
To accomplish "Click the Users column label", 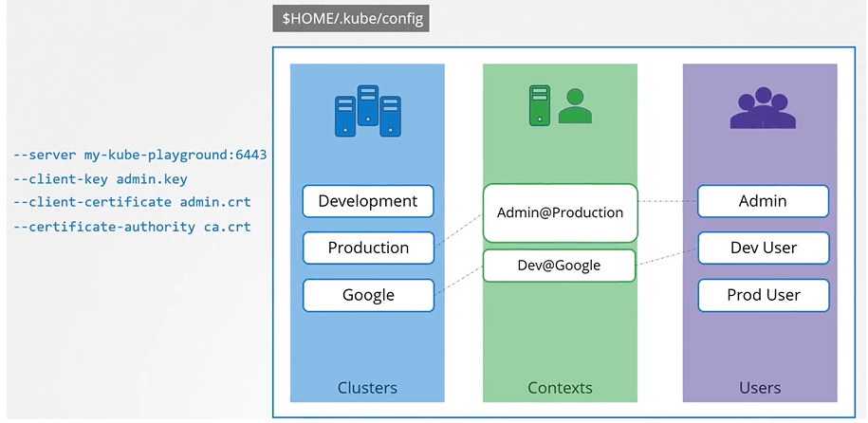I will coord(760,387).
